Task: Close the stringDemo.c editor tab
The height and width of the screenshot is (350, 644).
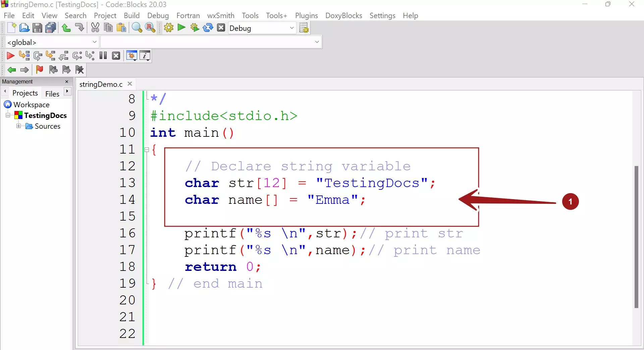Action: click(x=130, y=84)
